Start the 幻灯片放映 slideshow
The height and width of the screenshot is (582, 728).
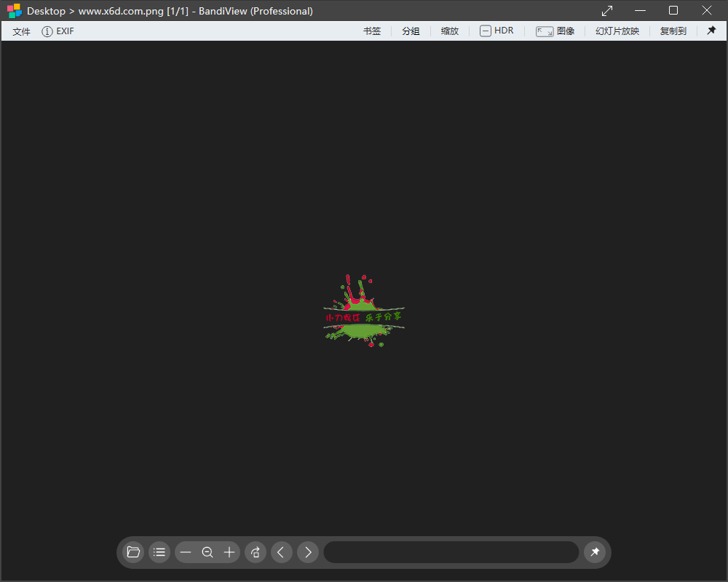pos(617,31)
